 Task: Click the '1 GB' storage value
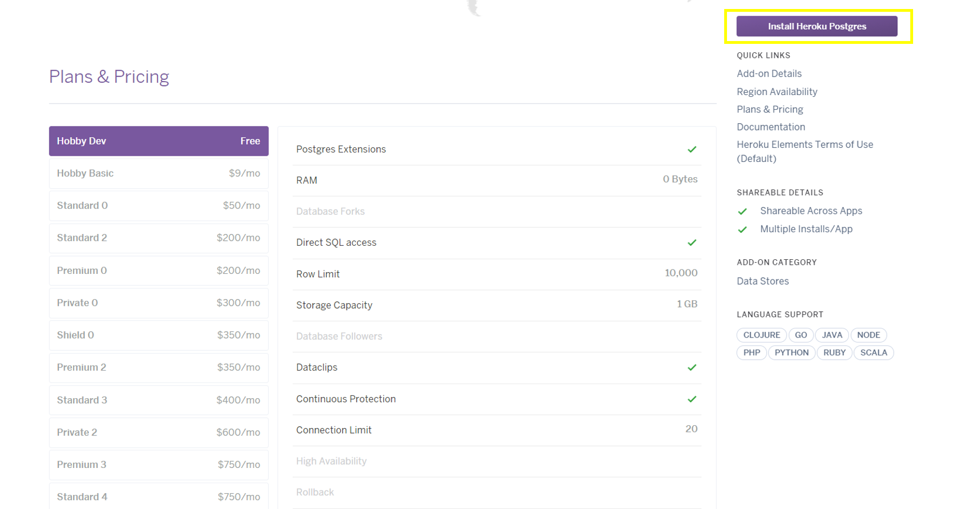[687, 304]
